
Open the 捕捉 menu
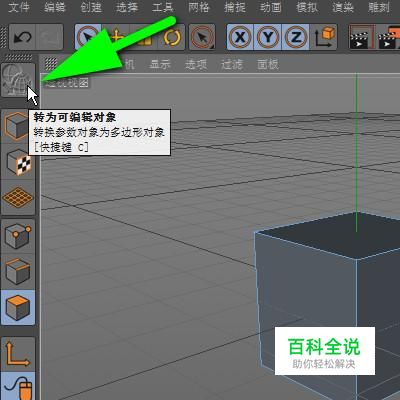[235, 7]
